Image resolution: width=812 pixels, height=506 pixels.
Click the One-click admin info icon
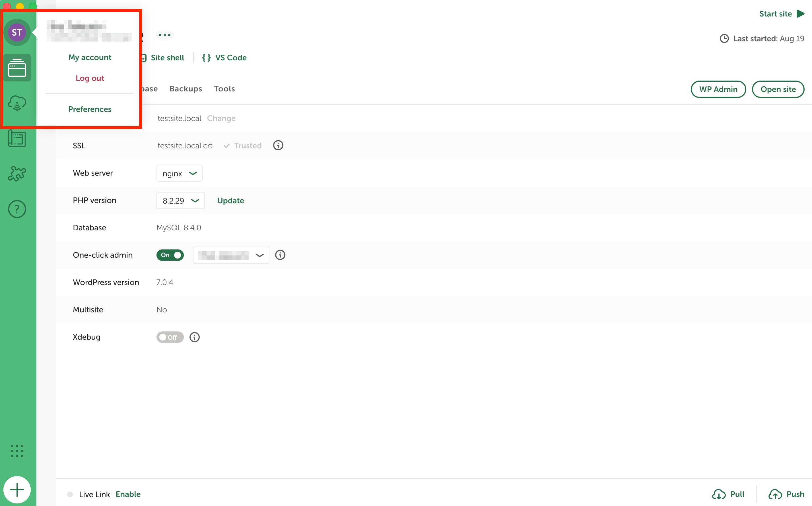point(280,255)
